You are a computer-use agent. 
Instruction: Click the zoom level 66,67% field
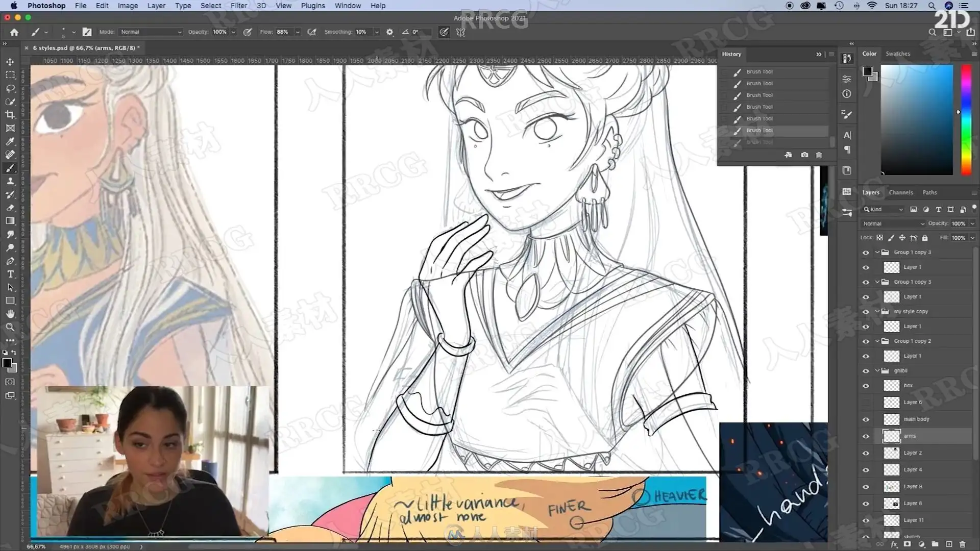[36, 546]
